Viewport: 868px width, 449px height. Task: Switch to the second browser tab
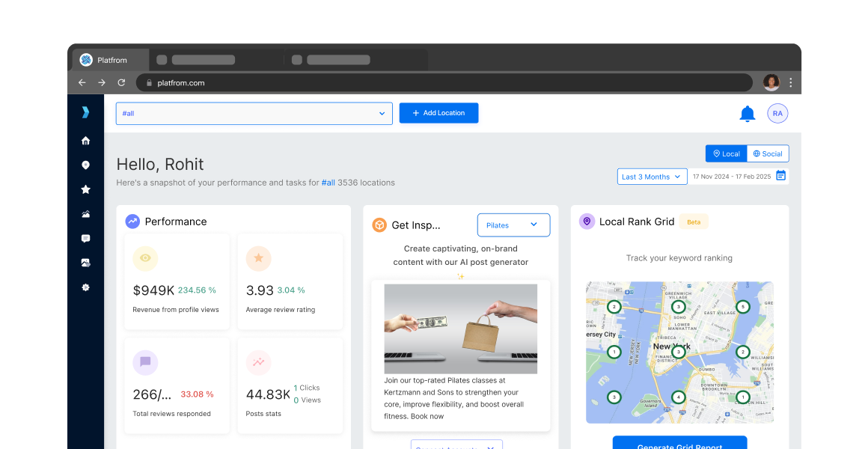pyautogui.click(x=216, y=60)
